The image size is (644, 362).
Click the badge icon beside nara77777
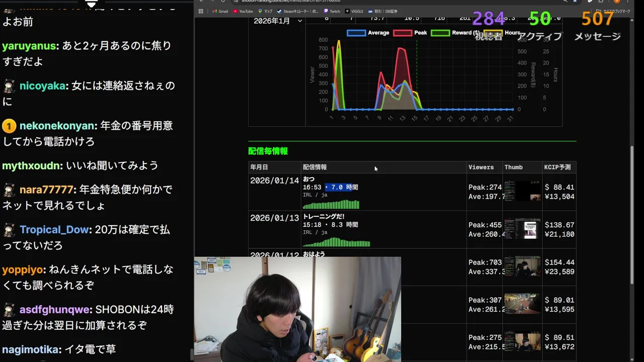tap(9, 190)
